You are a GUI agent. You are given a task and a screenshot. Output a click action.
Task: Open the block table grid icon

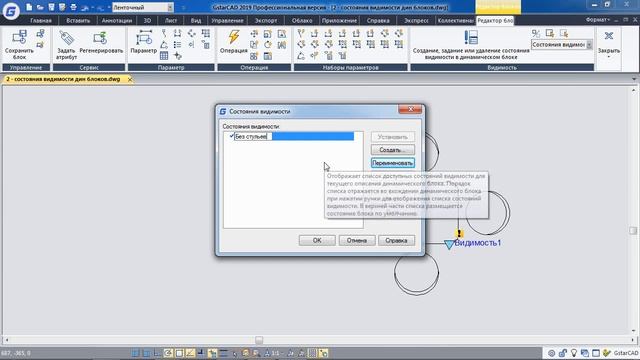click(x=164, y=56)
